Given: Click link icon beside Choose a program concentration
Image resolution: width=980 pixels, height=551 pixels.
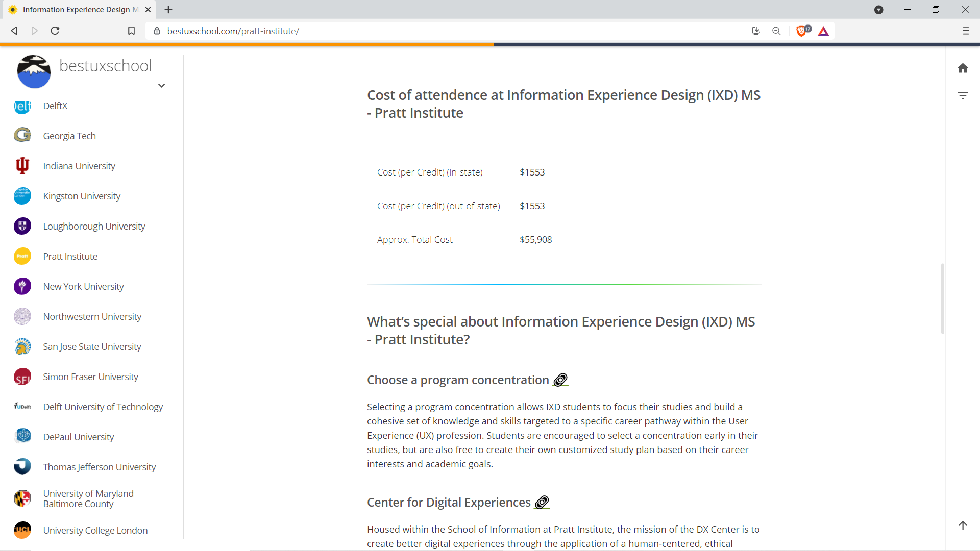Looking at the screenshot, I should (560, 380).
